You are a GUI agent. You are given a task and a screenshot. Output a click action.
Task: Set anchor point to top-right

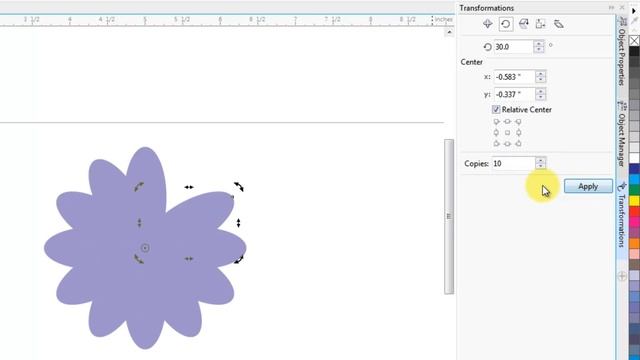[518, 122]
